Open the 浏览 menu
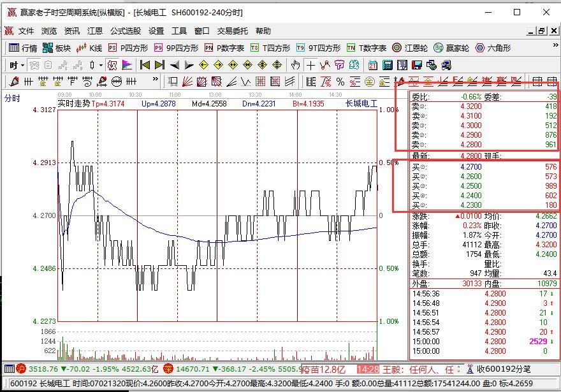The width and height of the screenshot is (561, 392). pos(49,31)
